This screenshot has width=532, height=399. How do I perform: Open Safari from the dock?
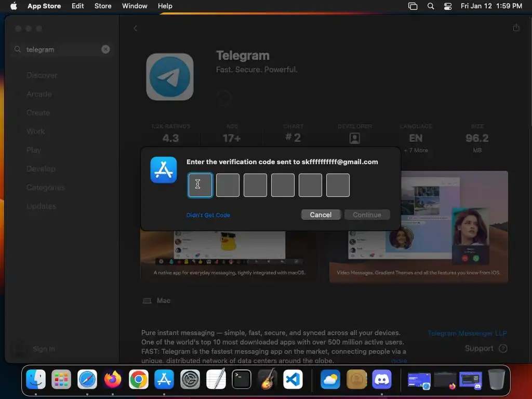(x=87, y=379)
